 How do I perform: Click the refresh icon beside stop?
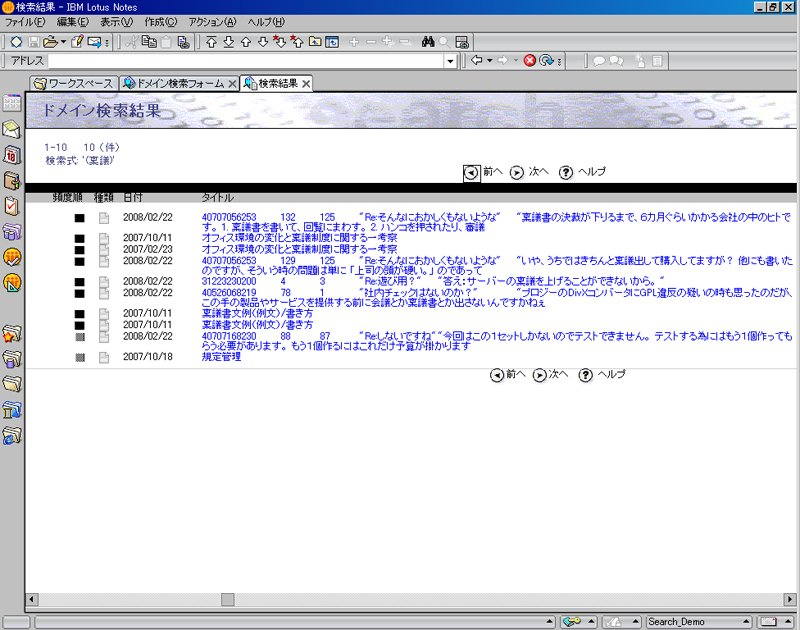pos(546,61)
